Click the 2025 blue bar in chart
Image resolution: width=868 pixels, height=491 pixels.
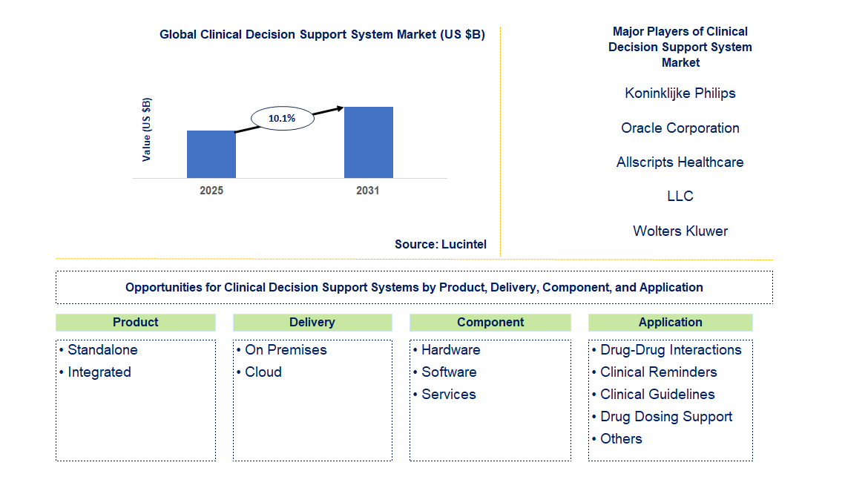[211, 154]
